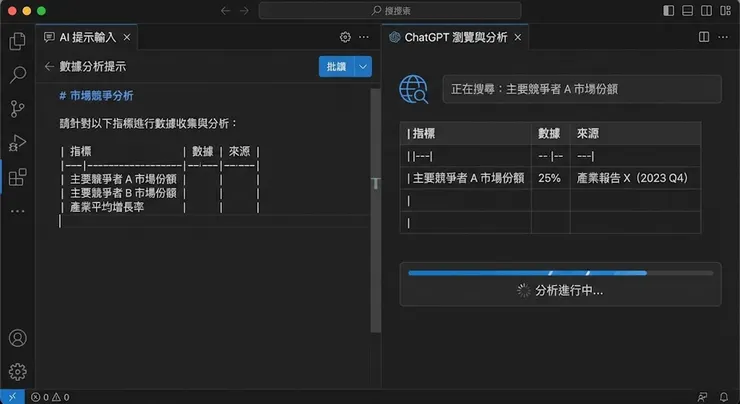Click the globe search icon
The height and width of the screenshot is (404, 740).
[413, 89]
